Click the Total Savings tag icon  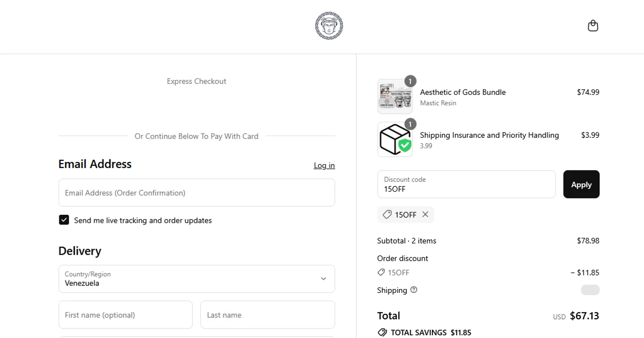tap(382, 332)
